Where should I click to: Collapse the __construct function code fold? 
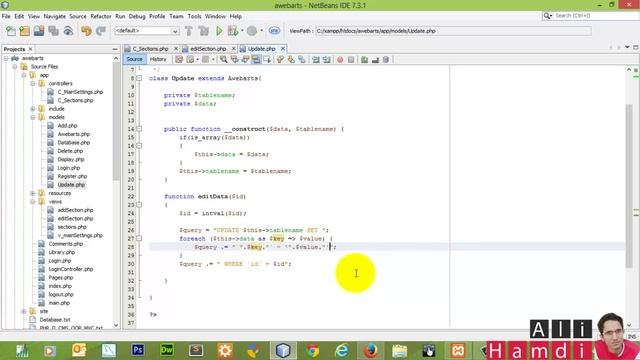(139, 129)
